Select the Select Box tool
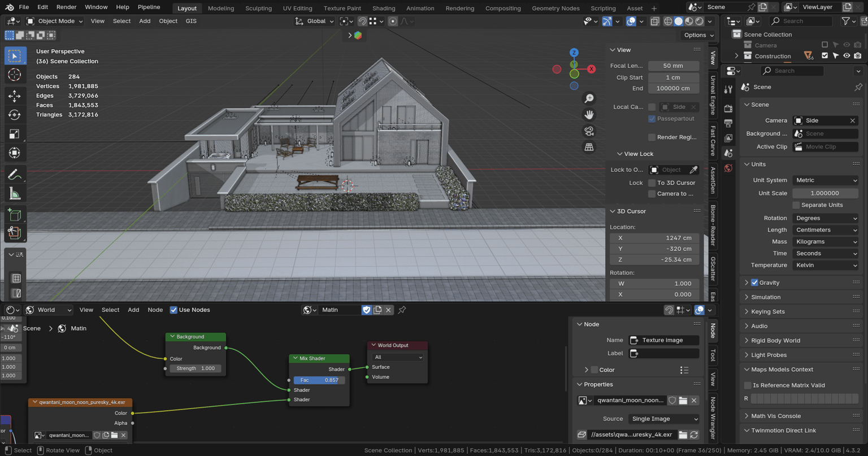Image resolution: width=868 pixels, height=456 pixels. (x=15, y=56)
